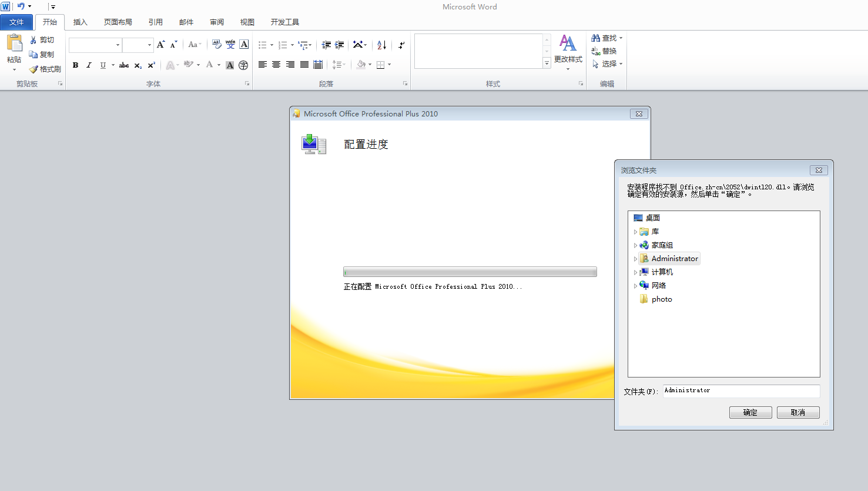Click the Superscript icon

tap(151, 65)
